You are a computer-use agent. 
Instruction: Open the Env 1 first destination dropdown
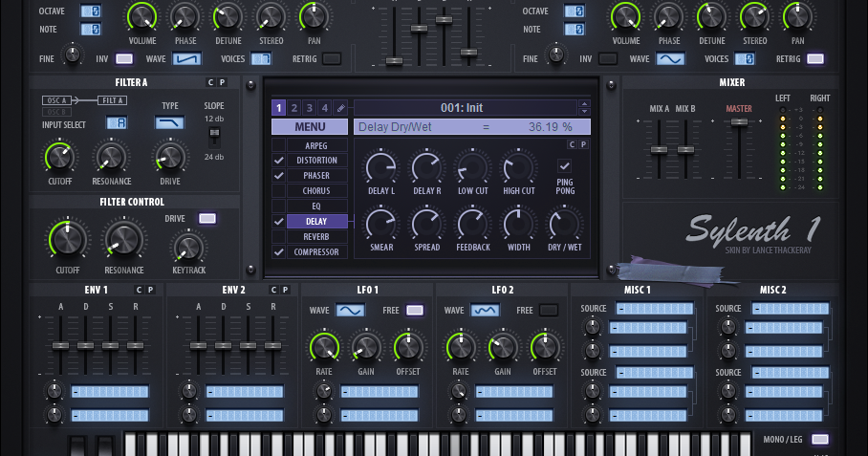coord(110,392)
